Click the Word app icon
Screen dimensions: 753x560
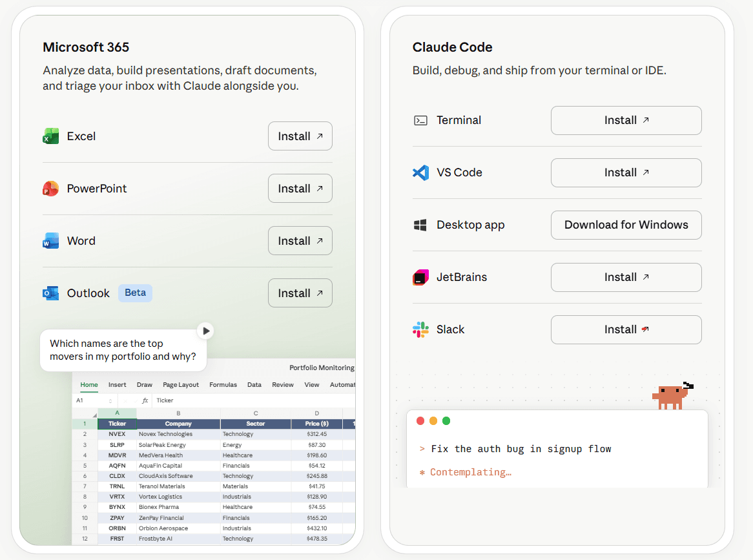tap(51, 241)
